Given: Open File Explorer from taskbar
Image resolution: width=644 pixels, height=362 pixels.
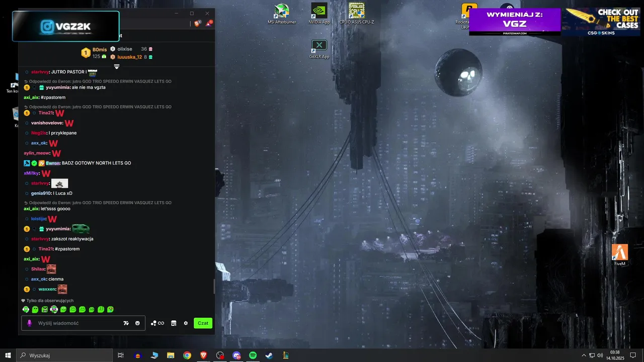Looking at the screenshot, I should 171,355.
